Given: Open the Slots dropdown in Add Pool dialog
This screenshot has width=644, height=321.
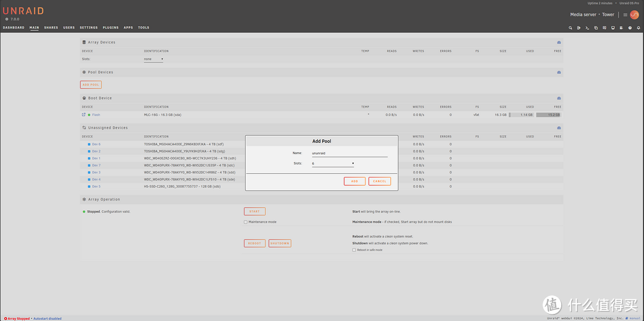Looking at the screenshot, I should 333,164.
